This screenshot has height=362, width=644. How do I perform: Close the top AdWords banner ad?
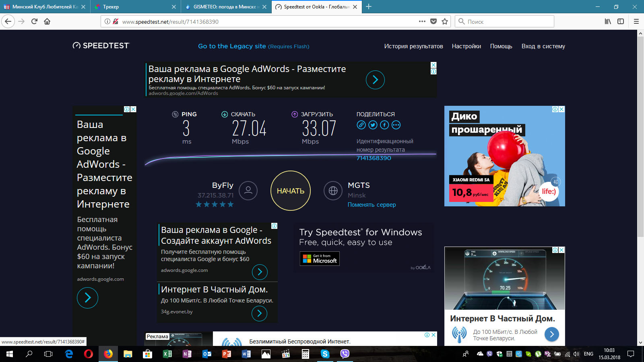pos(433,65)
